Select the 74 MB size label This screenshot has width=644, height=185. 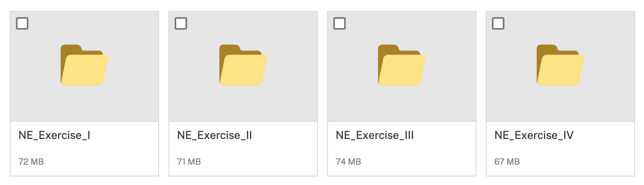(x=349, y=161)
